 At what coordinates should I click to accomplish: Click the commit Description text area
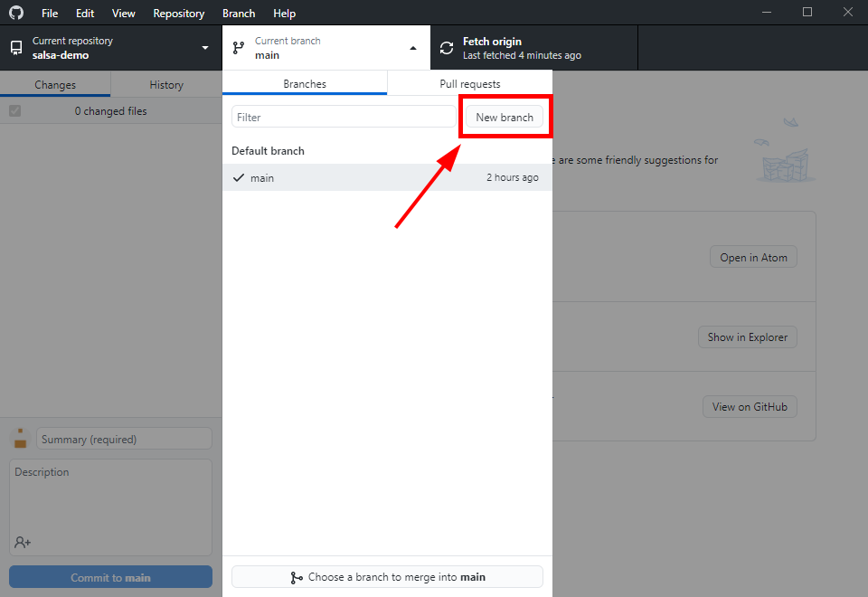coord(110,507)
